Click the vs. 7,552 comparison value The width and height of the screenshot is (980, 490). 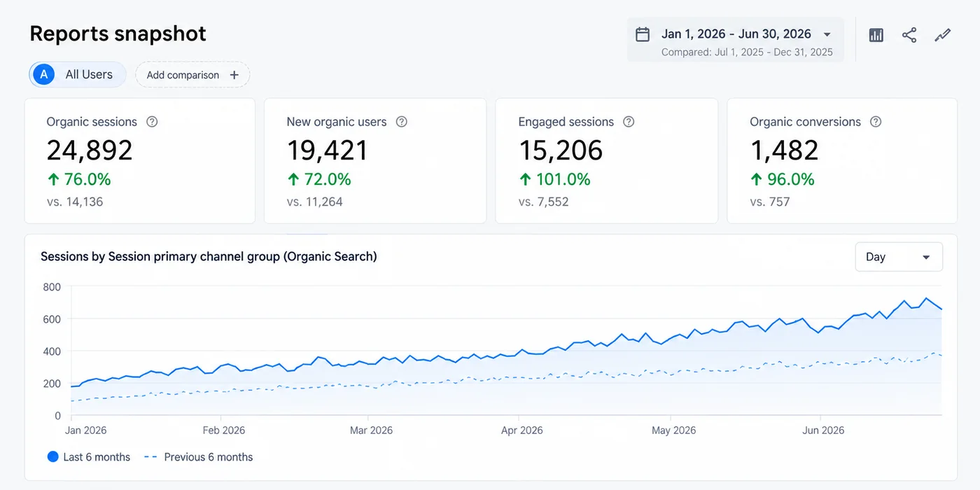click(544, 202)
